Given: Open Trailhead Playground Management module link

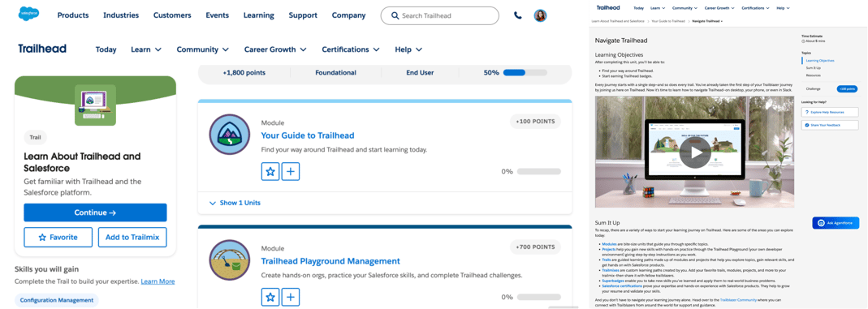Looking at the screenshot, I should click(x=330, y=261).
